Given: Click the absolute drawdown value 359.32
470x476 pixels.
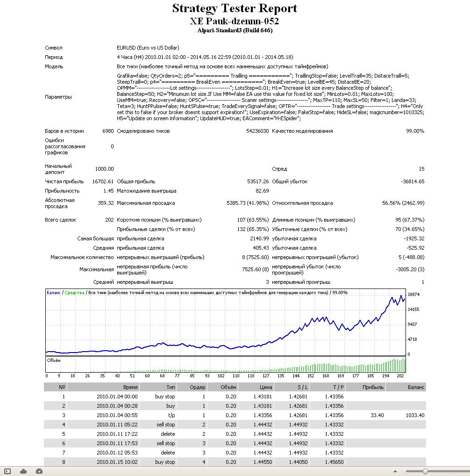Looking at the screenshot, I should [x=106, y=203].
